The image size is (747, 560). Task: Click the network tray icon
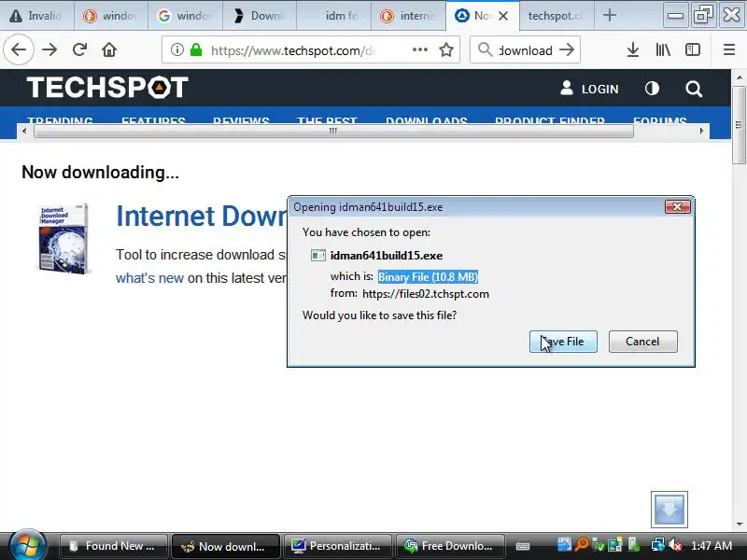(x=658, y=545)
